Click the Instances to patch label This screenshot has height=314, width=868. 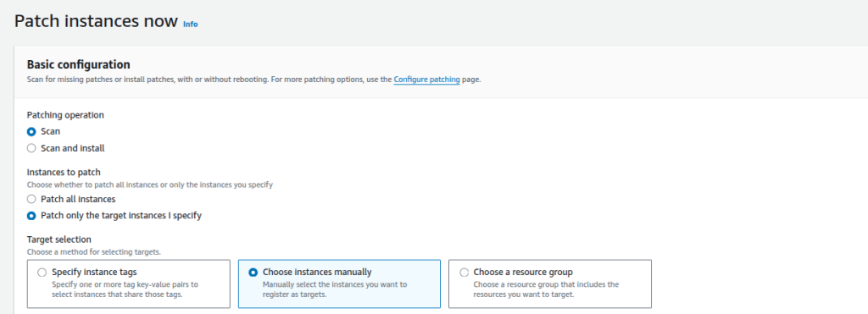64,173
